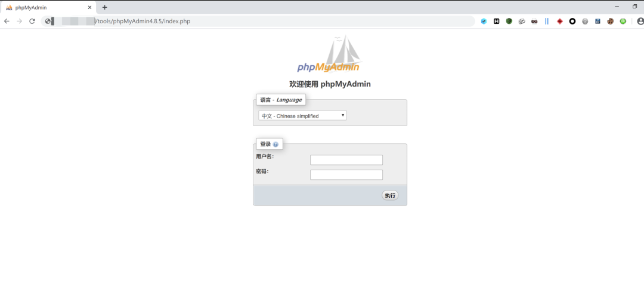Go back using the browser back arrow
The height and width of the screenshot is (298, 644).
(x=7, y=21)
